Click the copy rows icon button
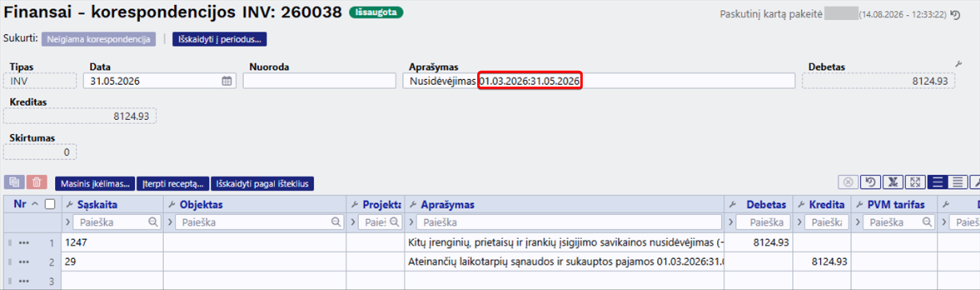Image resolution: width=980 pixels, height=290 pixels. [14, 183]
